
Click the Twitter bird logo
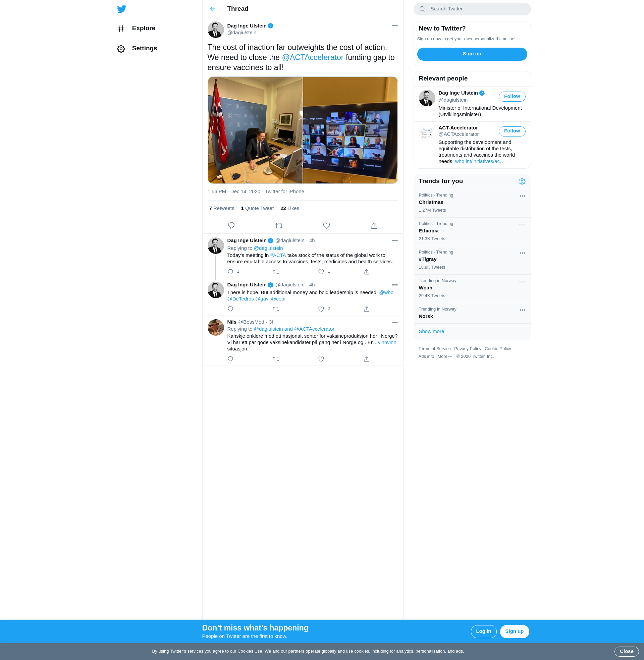coord(121,9)
